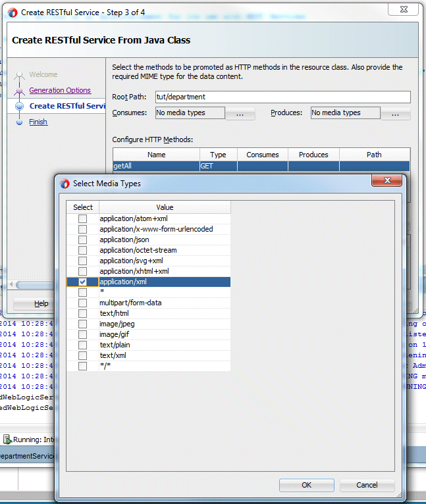Go to Generation Options wizard step
The height and width of the screenshot is (504, 426).
60,90
